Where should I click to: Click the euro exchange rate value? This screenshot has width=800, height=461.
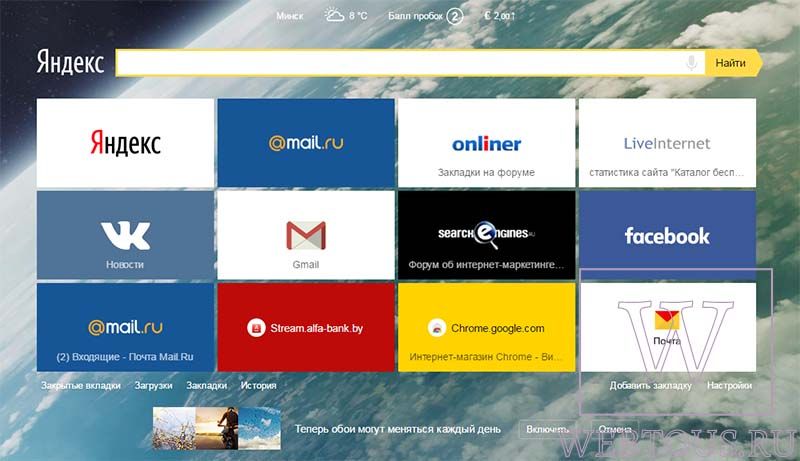point(499,16)
